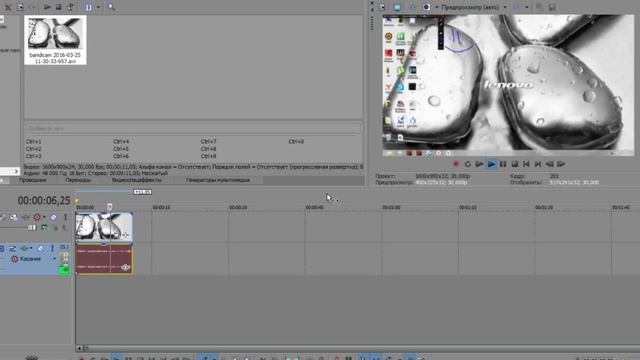Open the audio Track FX dropdown arrow
This screenshot has width=640, height=360.
click(31, 248)
